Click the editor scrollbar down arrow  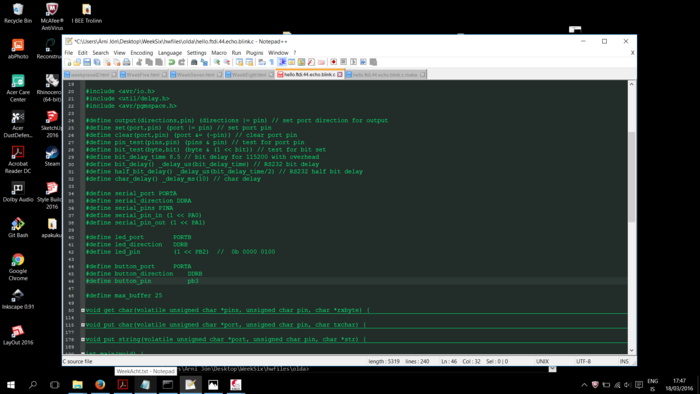coord(631,351)
